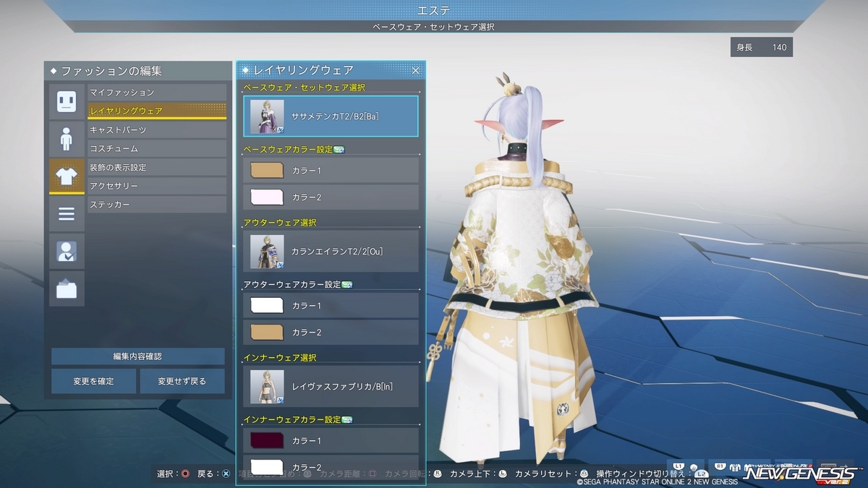Open the three-line menu icon category
The image size is (868, 488).
click(67, 214)
